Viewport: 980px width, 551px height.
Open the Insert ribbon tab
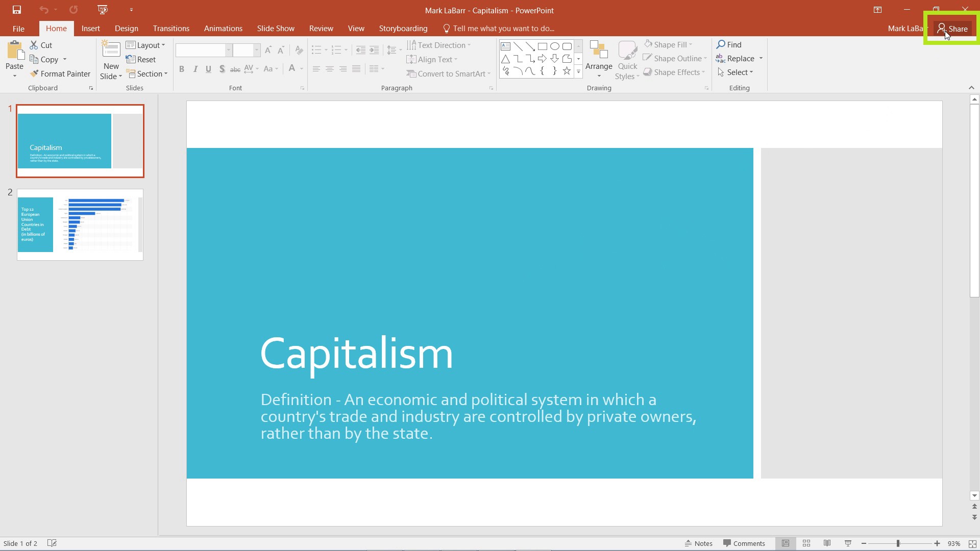pos(90,28)
